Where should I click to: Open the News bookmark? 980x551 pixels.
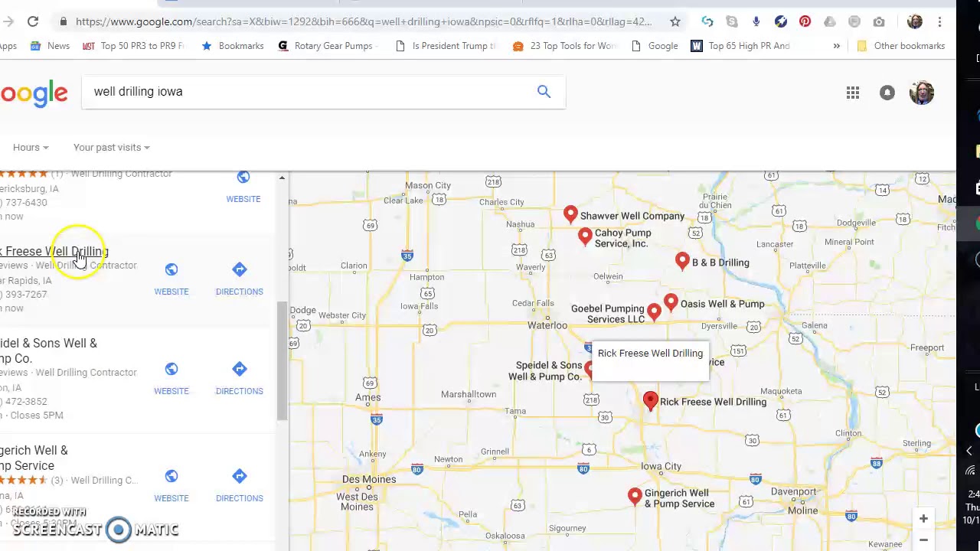(x=50, y=46)
